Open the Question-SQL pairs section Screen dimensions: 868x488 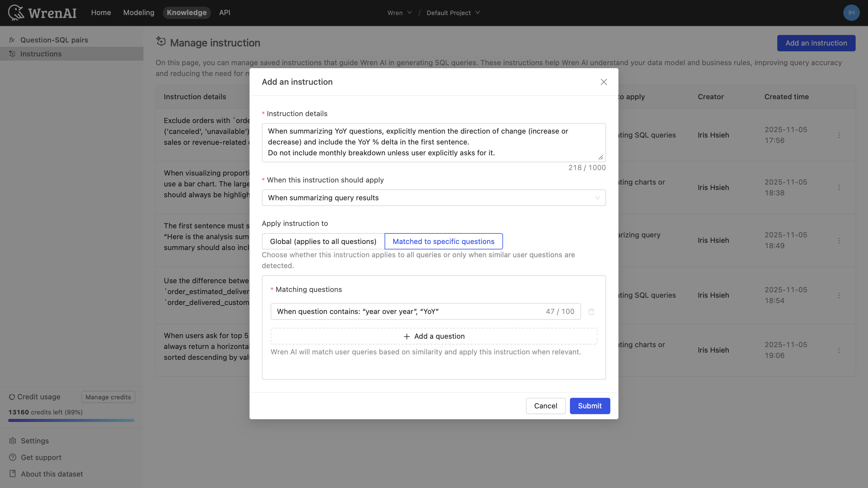tap(54, 40)
